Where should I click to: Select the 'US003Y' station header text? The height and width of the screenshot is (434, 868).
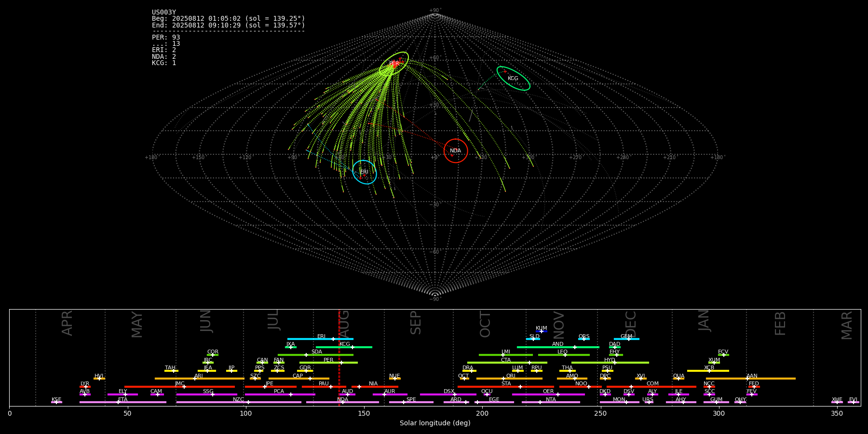(164, 13)
